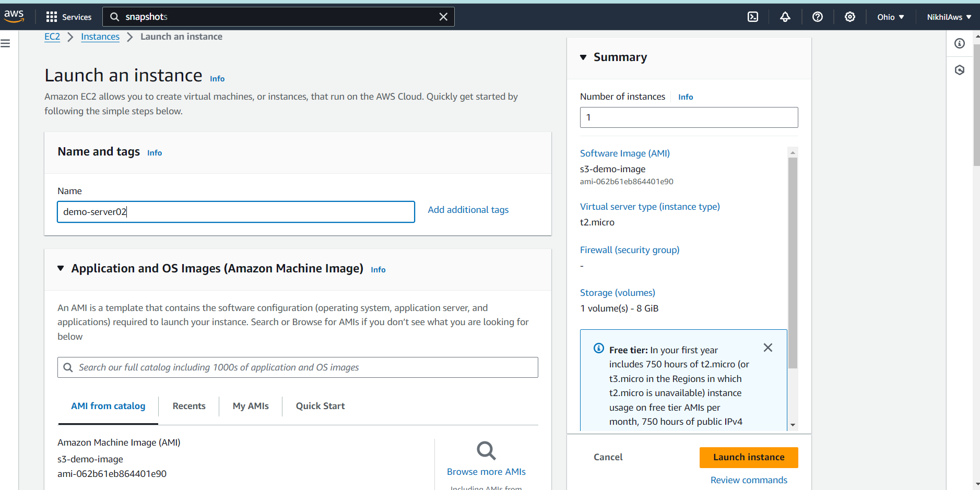Switch to the My AMIs tab
This screenshot has width=980, height=490.
coord(251,406)
